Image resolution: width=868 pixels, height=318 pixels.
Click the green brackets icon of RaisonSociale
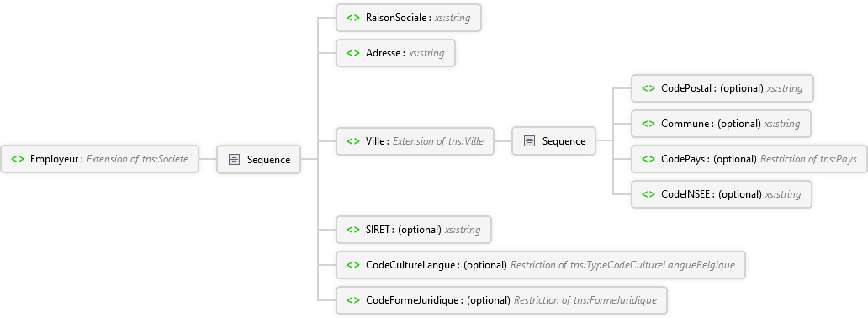(x=353, y=18)
